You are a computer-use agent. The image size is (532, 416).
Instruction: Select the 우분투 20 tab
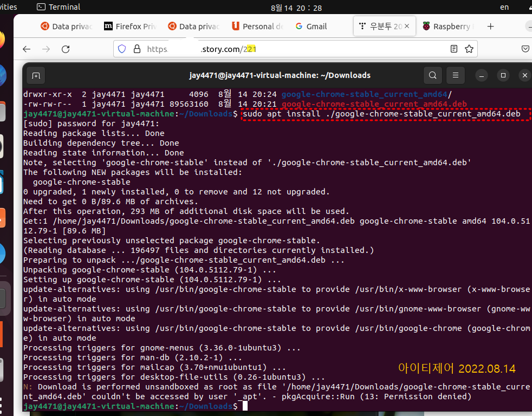tap(385, 26)
